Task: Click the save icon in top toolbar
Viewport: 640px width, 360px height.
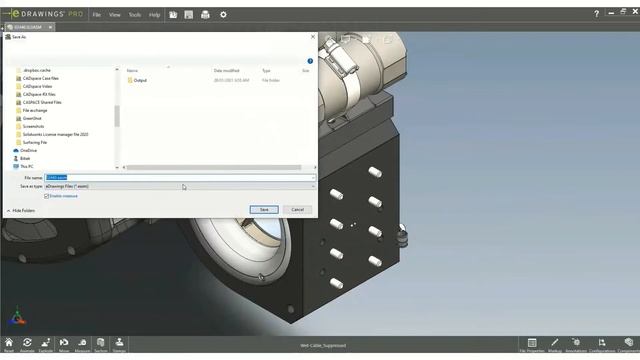Action: (189, 15)
